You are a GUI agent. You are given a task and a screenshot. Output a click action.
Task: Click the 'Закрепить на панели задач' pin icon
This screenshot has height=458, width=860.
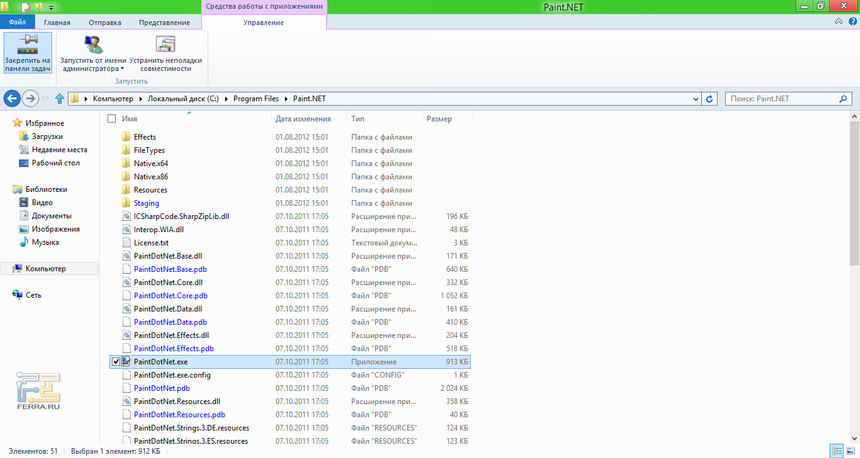coord(27,45)
